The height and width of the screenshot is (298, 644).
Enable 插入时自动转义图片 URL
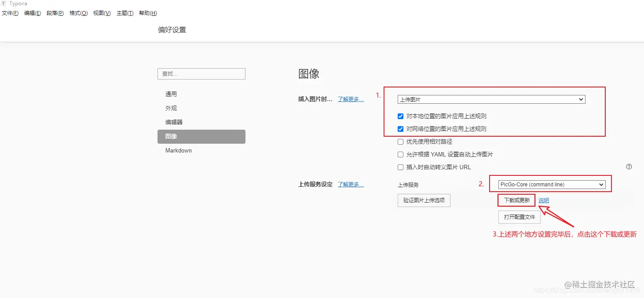[x=400, y=167]
